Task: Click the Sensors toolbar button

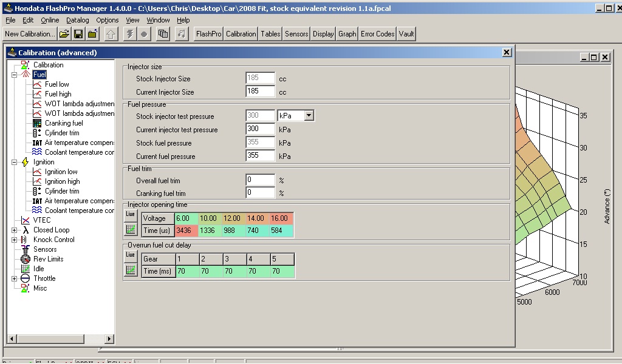Action: click(x=296, y=34)
